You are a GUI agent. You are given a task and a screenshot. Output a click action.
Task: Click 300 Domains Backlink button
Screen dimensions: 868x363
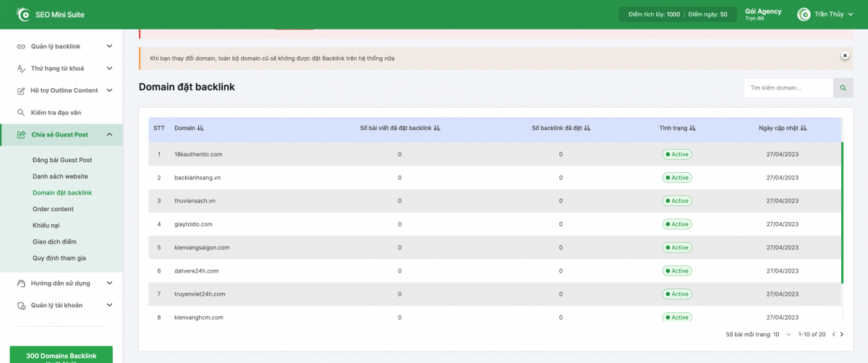[61, 355]
